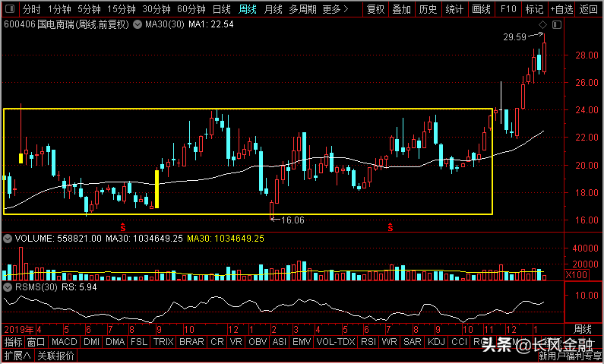Select the EMV indicator
The width and height of the screenshot is (604, 364).
click(302, 342)
